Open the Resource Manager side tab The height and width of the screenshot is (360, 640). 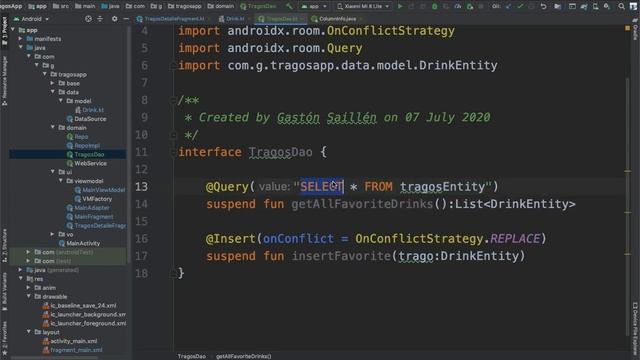pyautogui.click(x=4, y=80)
